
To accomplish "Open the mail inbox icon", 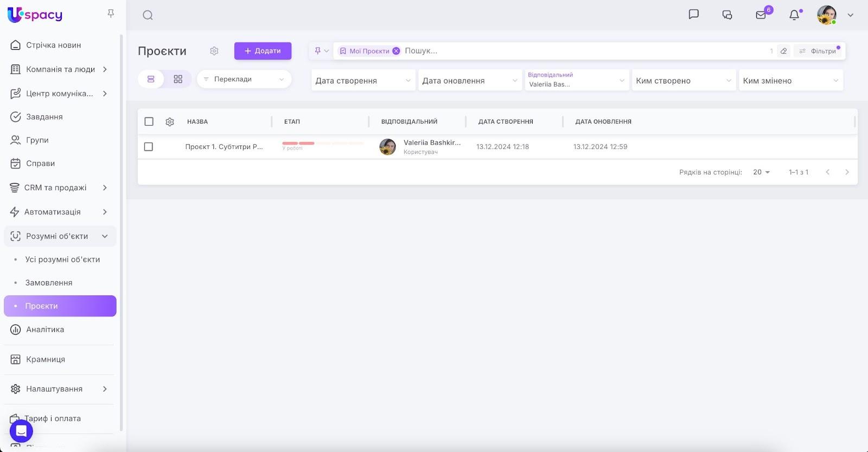I will [761, 15].
